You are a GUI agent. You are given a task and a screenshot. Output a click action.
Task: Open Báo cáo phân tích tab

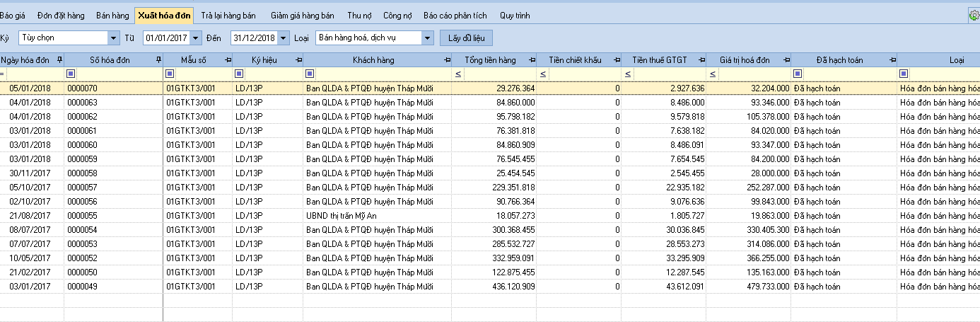[455, 15]
